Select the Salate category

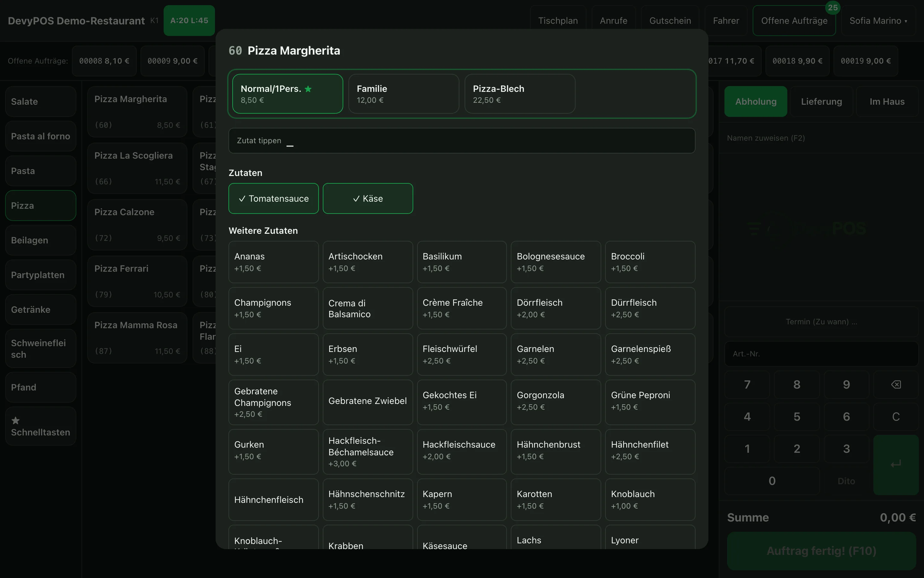click(40, 101)
